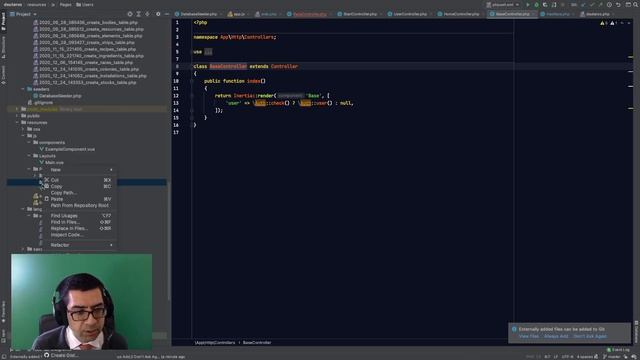Collapse the seeders folder

[x=23, y=89]
